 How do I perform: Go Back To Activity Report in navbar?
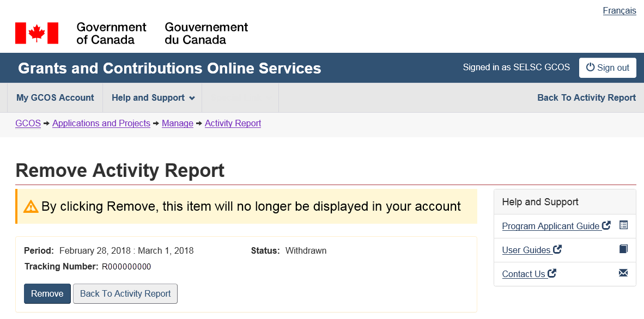point(586,98)
